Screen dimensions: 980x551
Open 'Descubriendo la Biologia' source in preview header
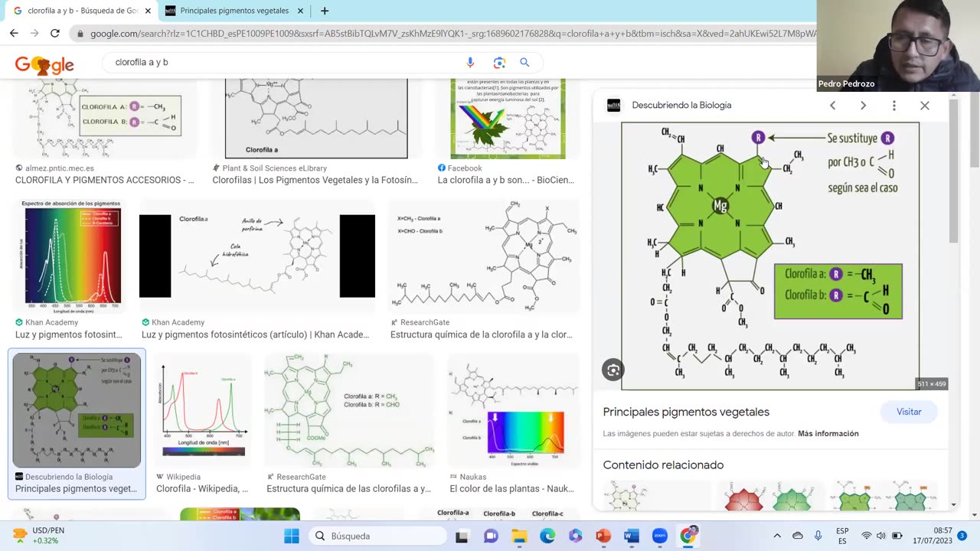pyautogui.click(x=681, y=105)
